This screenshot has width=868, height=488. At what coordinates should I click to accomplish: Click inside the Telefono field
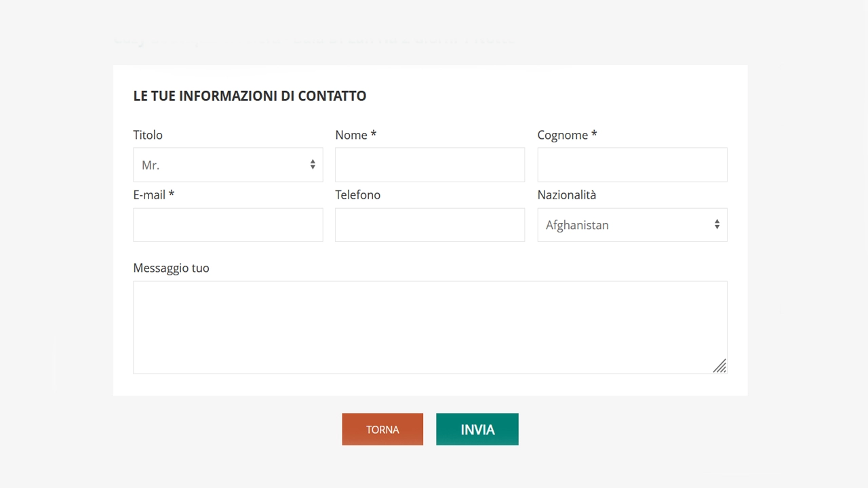click(x=430, y=224)
